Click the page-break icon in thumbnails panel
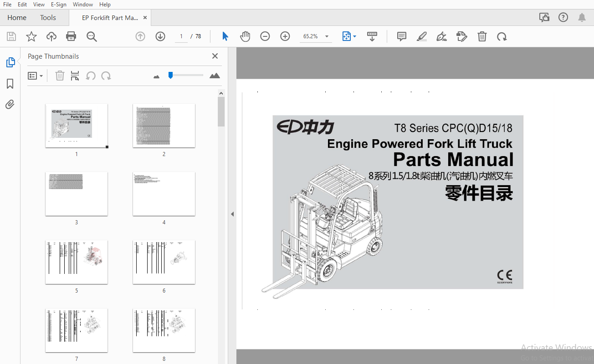Screen dimensions: 594x364 pyautogui.click(x=75, y=76)
